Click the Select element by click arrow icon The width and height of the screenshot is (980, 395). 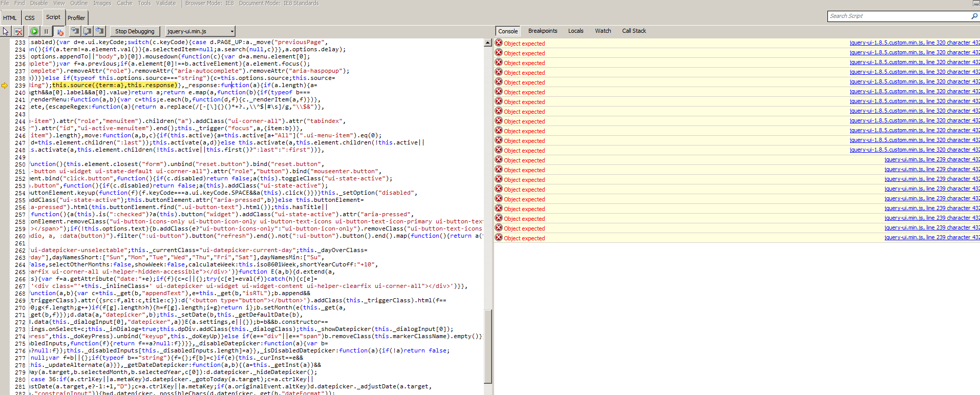click(6, 31)
